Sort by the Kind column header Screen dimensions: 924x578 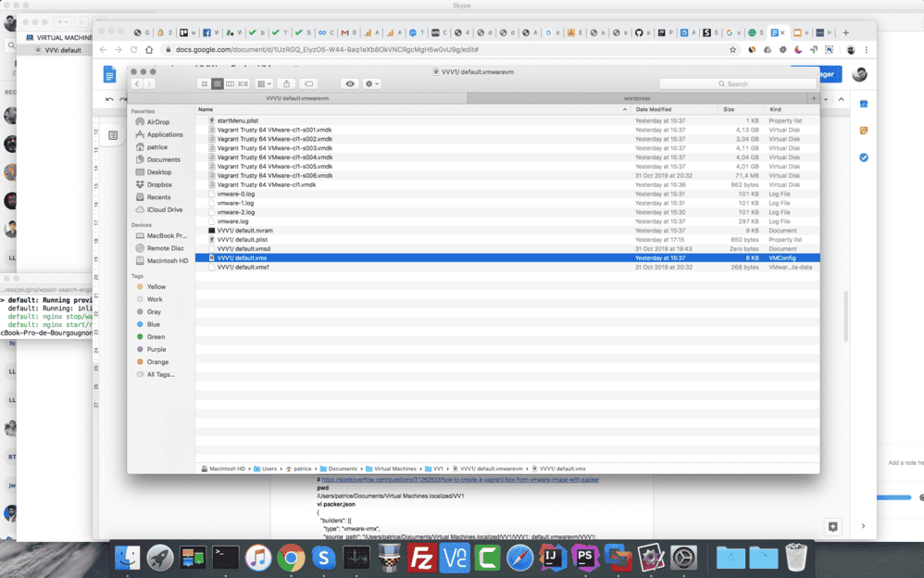792,109
